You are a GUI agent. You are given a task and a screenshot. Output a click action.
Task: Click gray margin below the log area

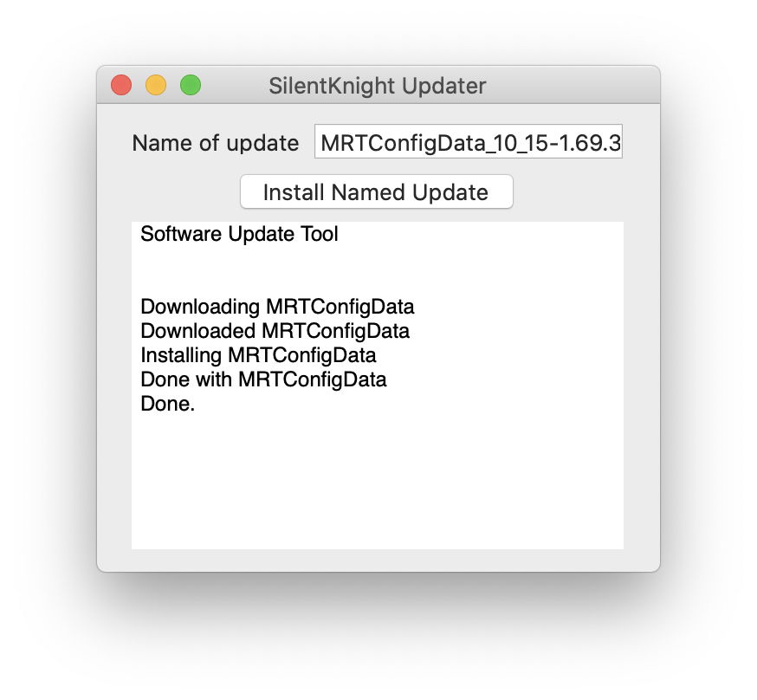pos(377,561)
